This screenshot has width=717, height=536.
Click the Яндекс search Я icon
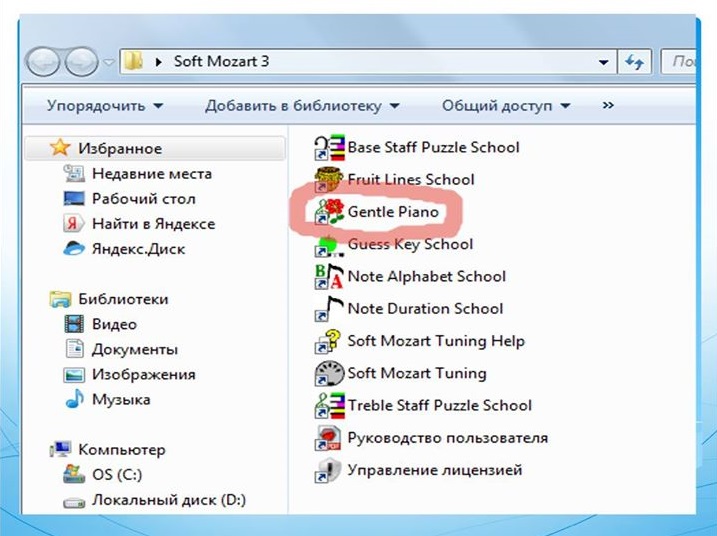[74, 224]
